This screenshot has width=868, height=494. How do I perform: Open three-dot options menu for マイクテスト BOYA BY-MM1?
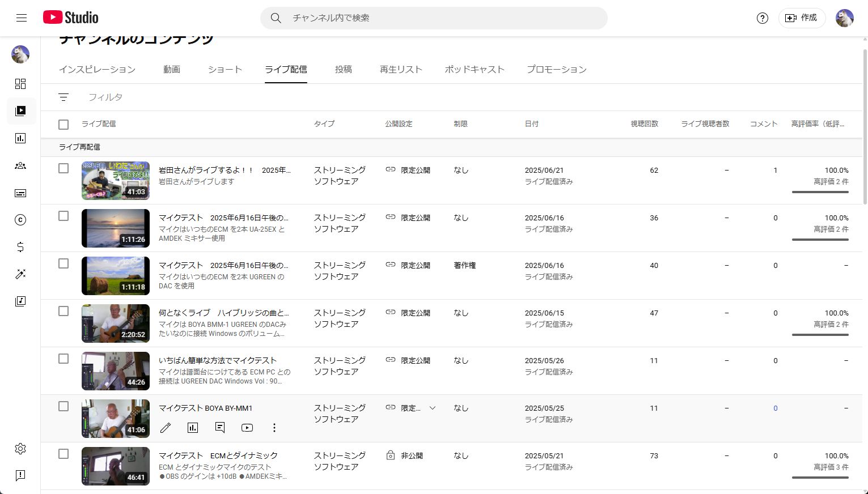(x=274, y=428)
